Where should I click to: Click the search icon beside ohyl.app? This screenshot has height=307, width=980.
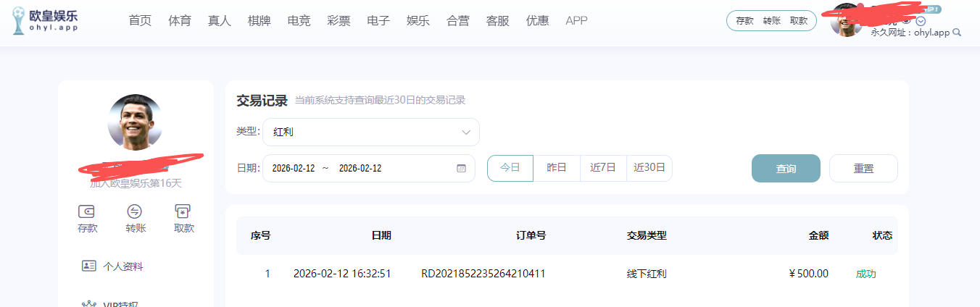pyautogui.click(x=957, y=33)
